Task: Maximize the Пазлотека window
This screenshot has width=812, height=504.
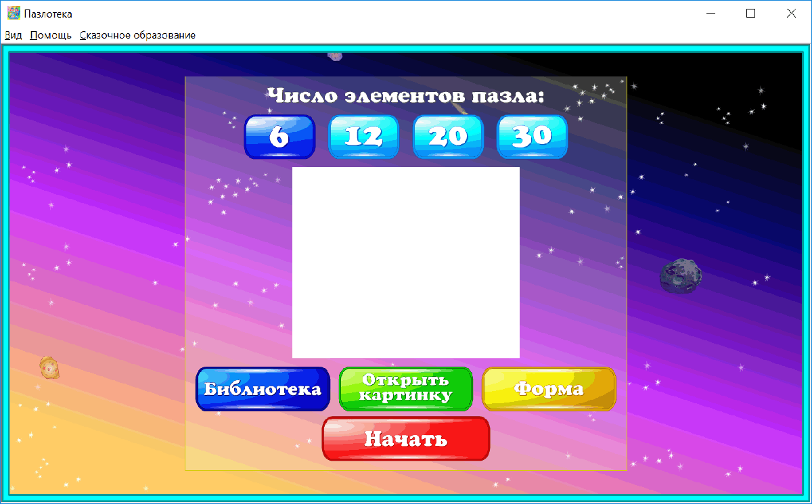Action: tap(751, 12)
